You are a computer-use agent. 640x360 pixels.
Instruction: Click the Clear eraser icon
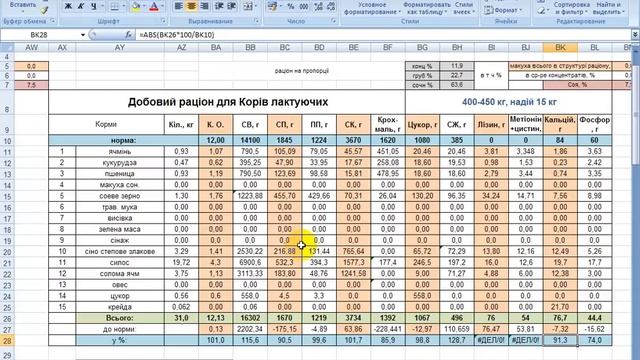[x=541, y=10]
